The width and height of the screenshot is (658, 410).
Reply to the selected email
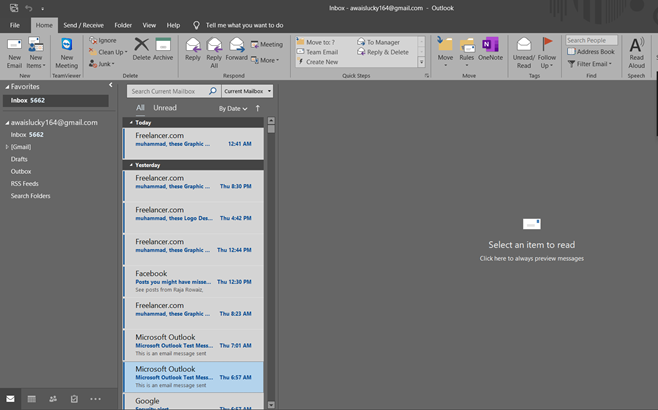pos(193,49)
